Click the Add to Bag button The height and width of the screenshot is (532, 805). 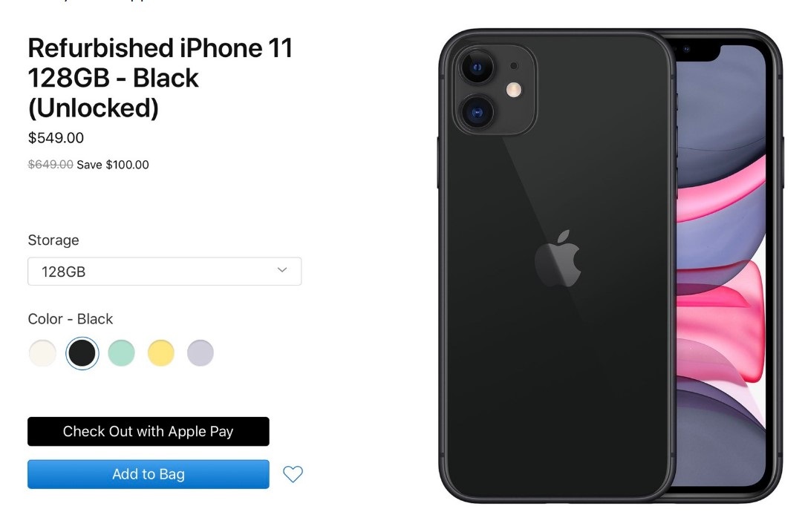(149, 474)
